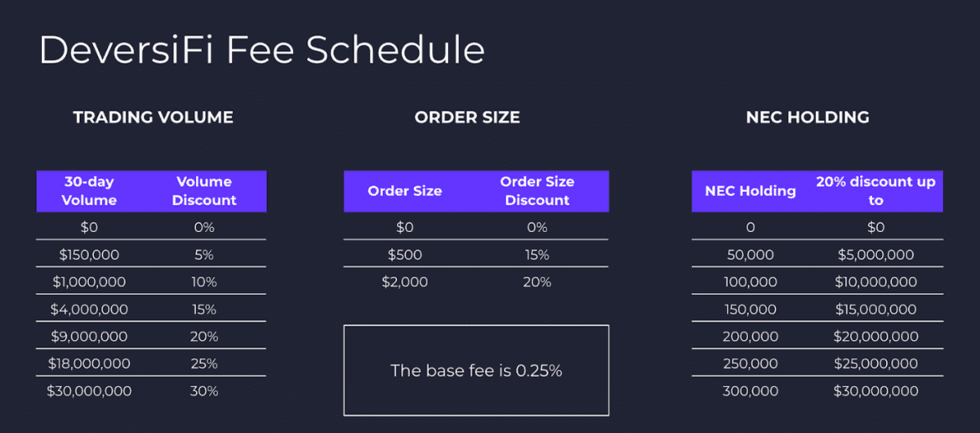Click the DeversiFi Fee Schedule title
This screenshot has height=433, width=980.
262,50
